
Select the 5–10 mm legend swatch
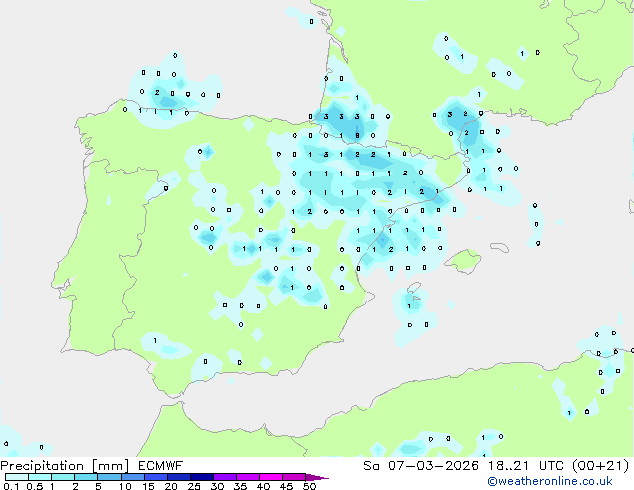tap(109, 477)
